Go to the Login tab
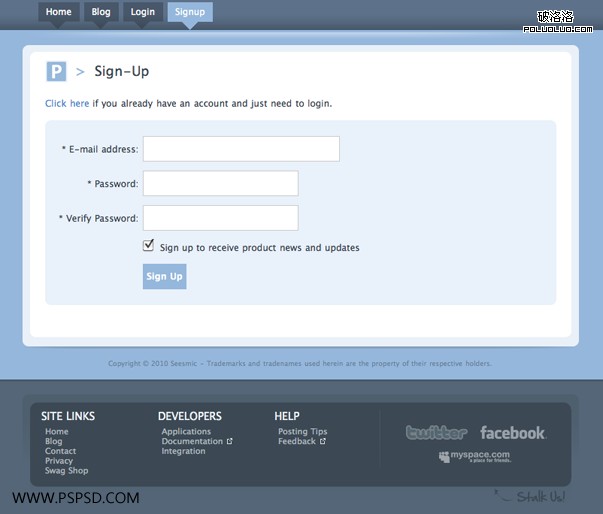603x514 pixels. (143, 13)
